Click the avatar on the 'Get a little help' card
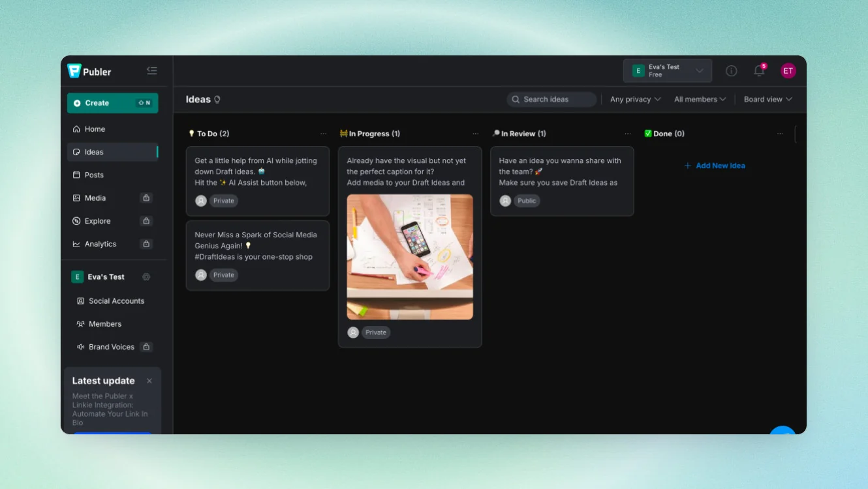 tap(201, 201)
